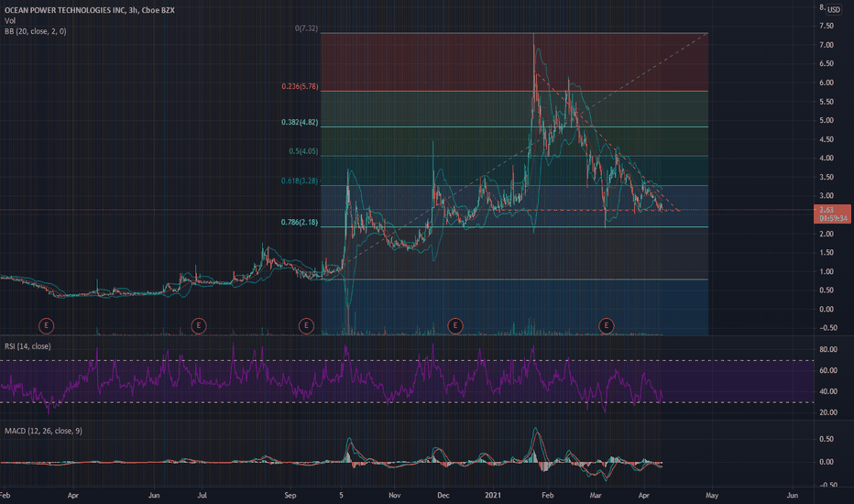Click the Nov label on time axis
Viewport: 854px width, 504px height.
click(395, 495)
